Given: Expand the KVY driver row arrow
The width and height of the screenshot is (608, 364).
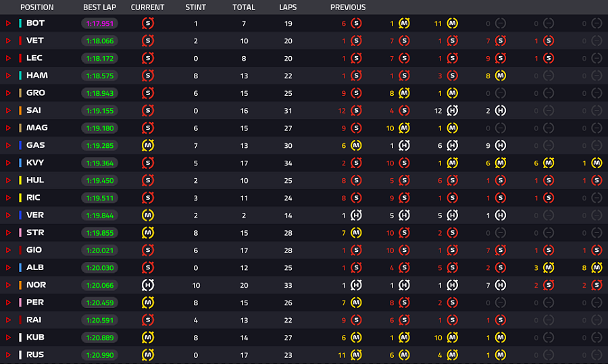Looking at the screenshot, I should click(x=8, y=163).
